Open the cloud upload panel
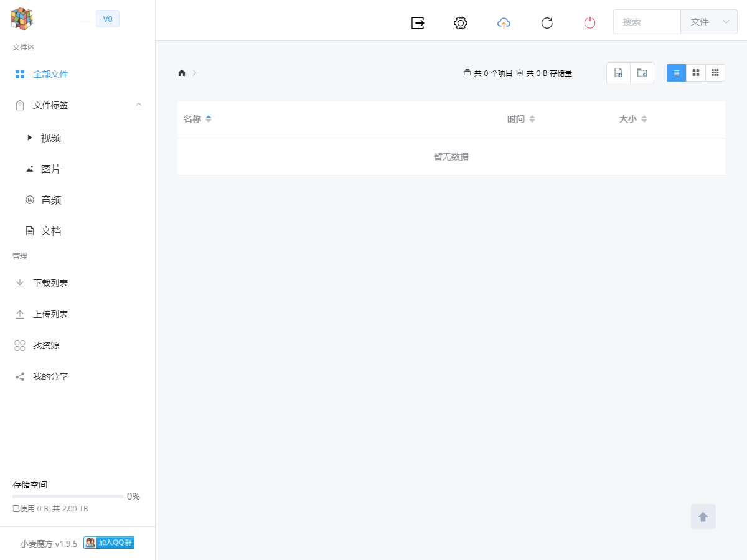This screenshot has width=747, height=560. [504, 22]
